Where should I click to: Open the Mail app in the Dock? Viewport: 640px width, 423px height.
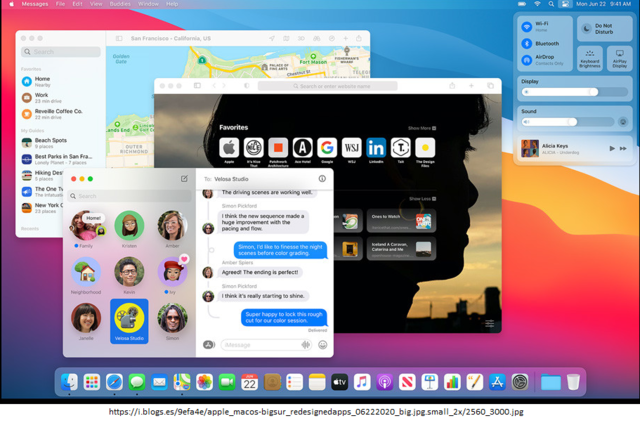pos(159,383)
